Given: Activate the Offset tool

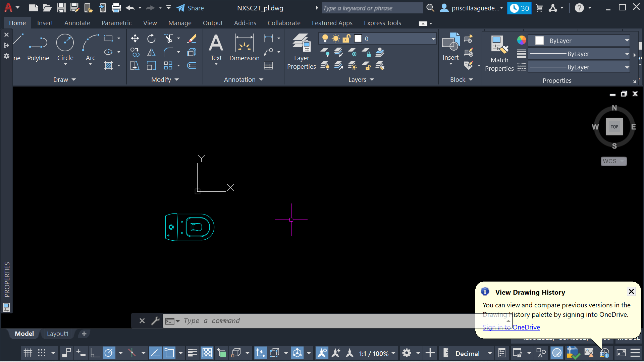Looking at the screenshot, I should tap(192, 66).
